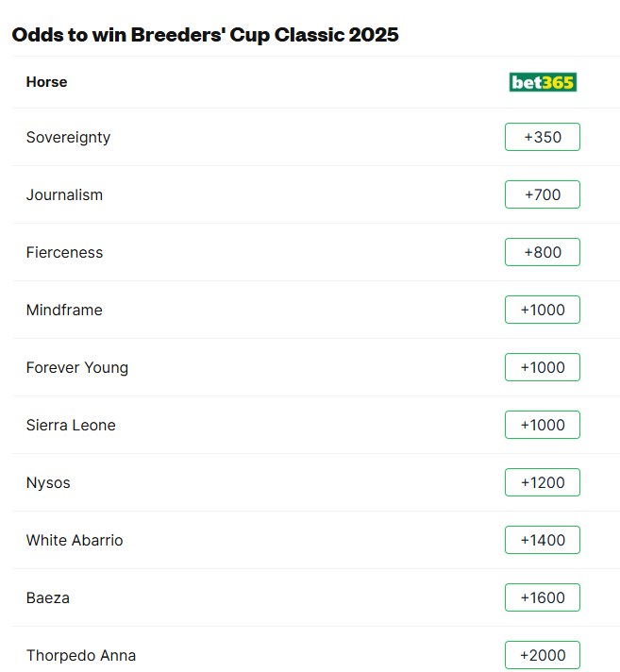Click Thorpedo Anna's +2000 odds button

click(542, 655)
